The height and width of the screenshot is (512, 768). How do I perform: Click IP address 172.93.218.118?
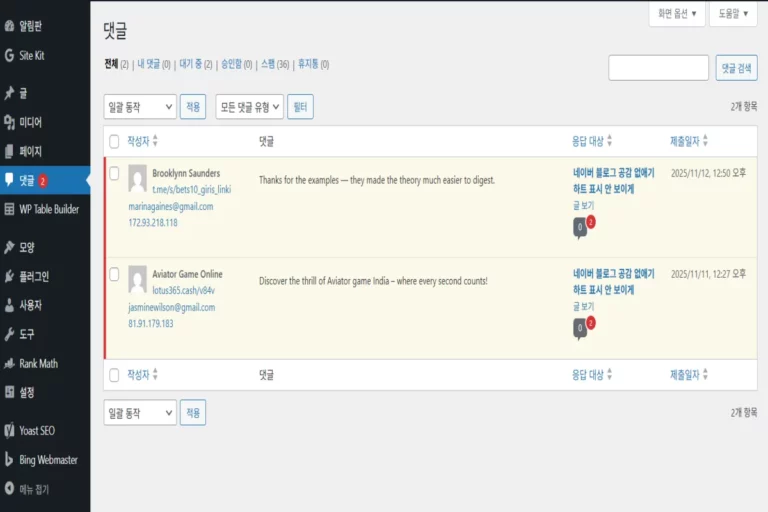pyautogui.click(x=153, y=222)
